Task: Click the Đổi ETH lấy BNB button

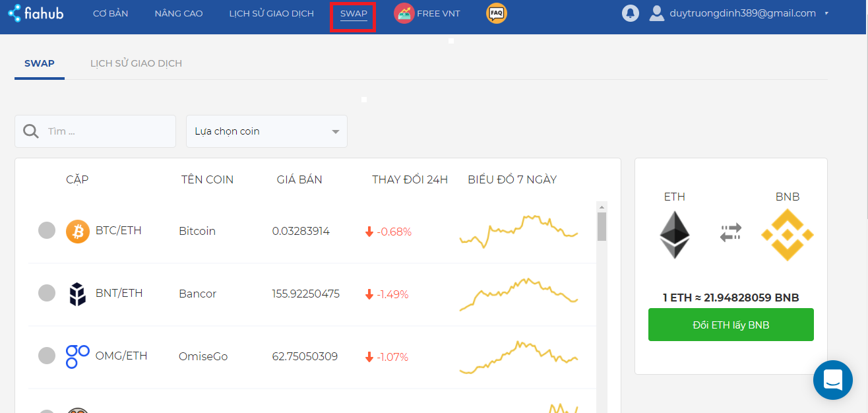Action: [x=731, y=325]
